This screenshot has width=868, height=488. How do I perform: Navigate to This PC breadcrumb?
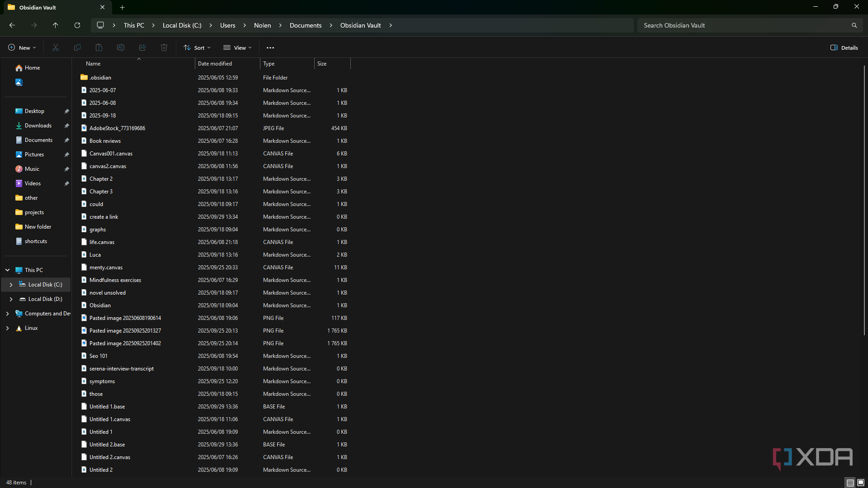[x=134, y=25]
